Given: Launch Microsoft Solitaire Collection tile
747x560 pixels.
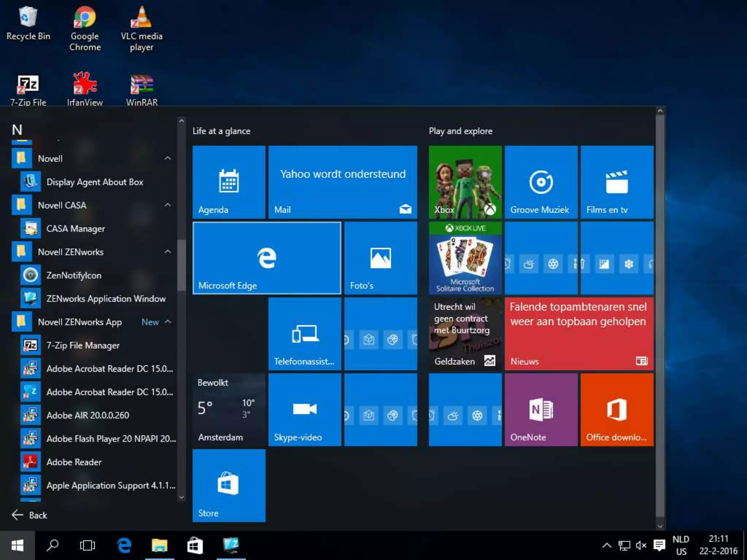Looking at the screenshot, I should click(465, 258).
